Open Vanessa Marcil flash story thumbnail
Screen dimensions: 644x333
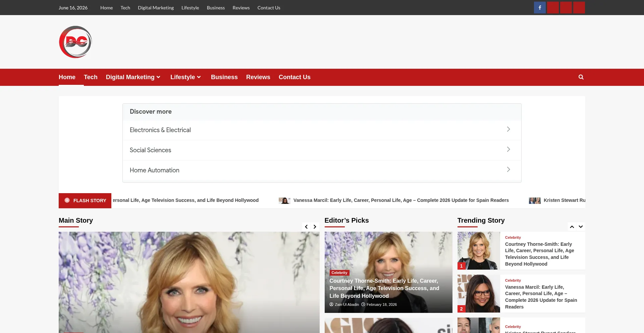[x=284, y=201]
